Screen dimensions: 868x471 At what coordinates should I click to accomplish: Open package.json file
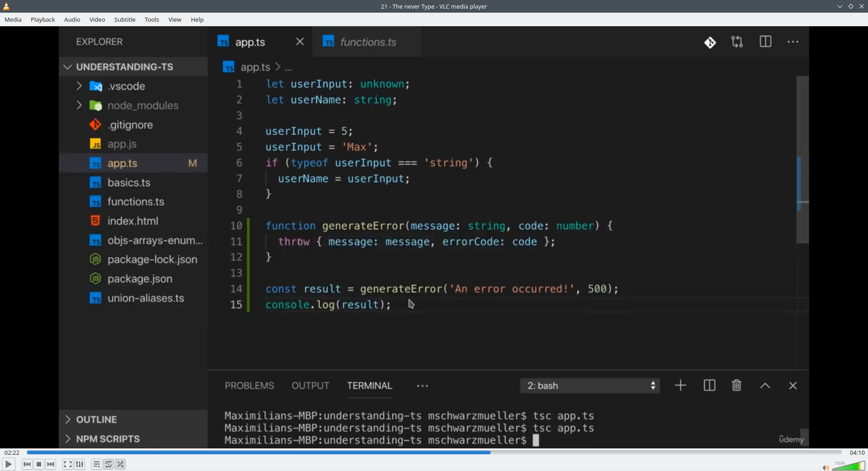click(x=133, y=279)
